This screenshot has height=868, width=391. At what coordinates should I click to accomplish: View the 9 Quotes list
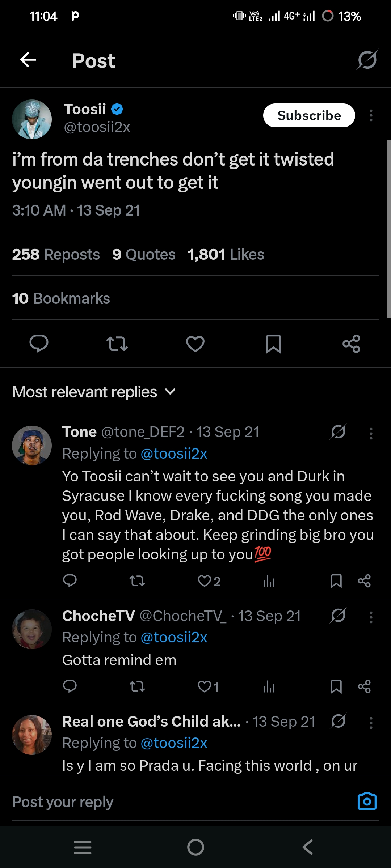(144, 255)
